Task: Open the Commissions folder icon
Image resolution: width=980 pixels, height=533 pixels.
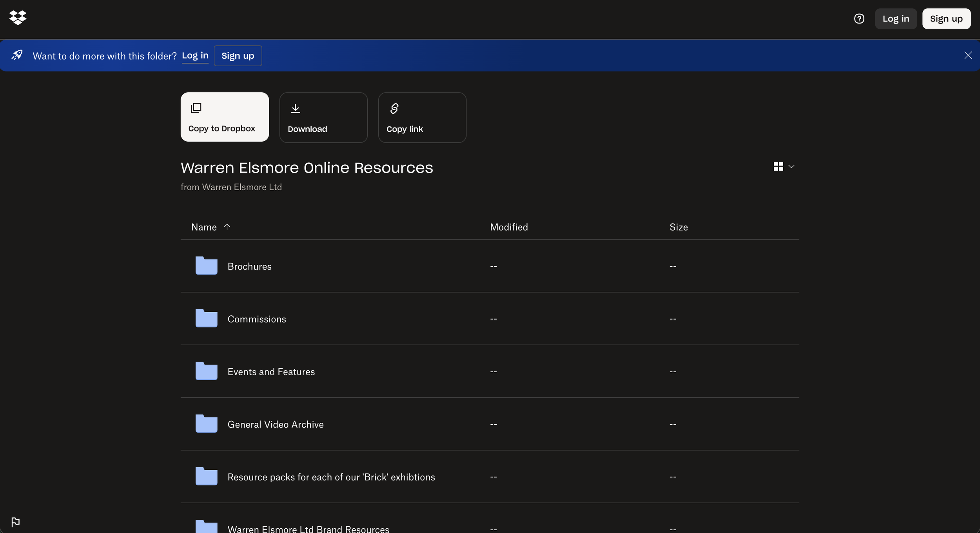Action: point(206,318)
